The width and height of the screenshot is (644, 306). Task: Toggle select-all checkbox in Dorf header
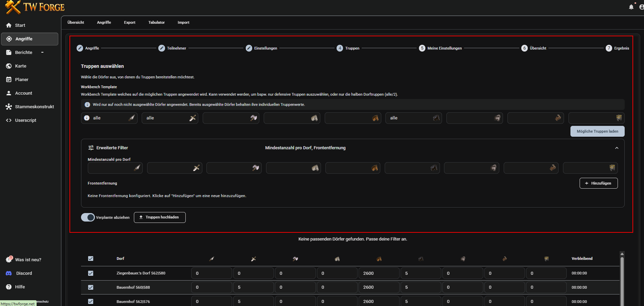coord(90,259)
